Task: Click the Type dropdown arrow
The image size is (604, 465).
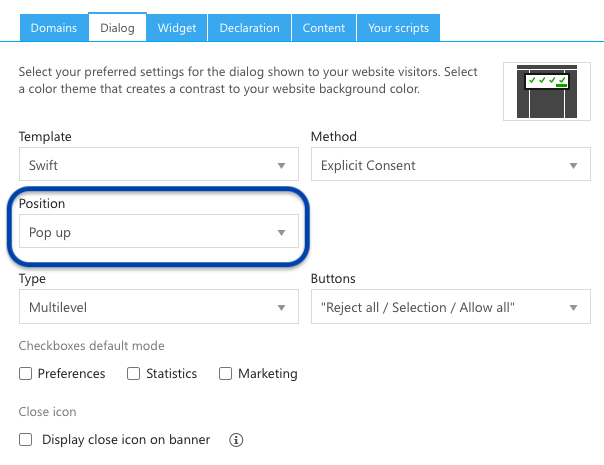Action: point(282,308)
